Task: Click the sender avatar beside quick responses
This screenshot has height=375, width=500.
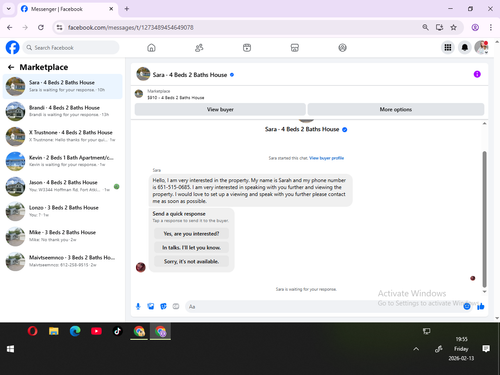Action: (x=141, y=267)
